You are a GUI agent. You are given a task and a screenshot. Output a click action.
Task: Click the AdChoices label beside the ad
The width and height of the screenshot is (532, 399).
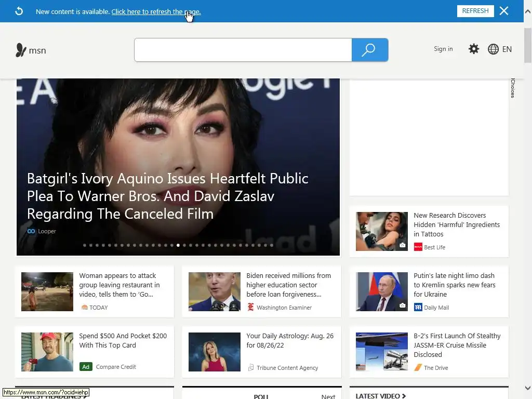point(513,88)
